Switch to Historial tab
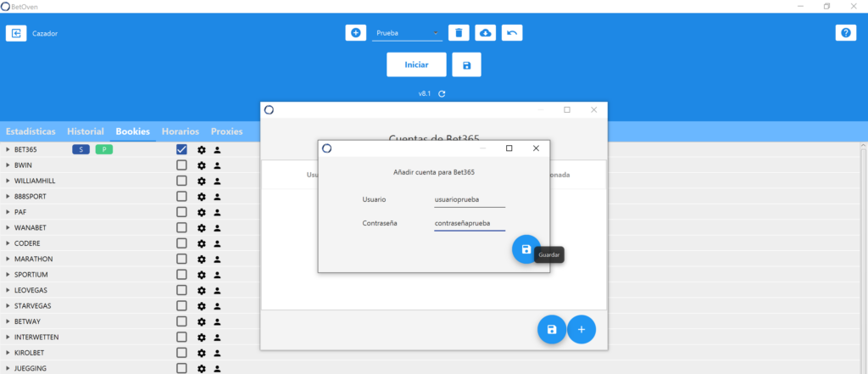This screenshot has height=374, width=868. pos(86,131)
